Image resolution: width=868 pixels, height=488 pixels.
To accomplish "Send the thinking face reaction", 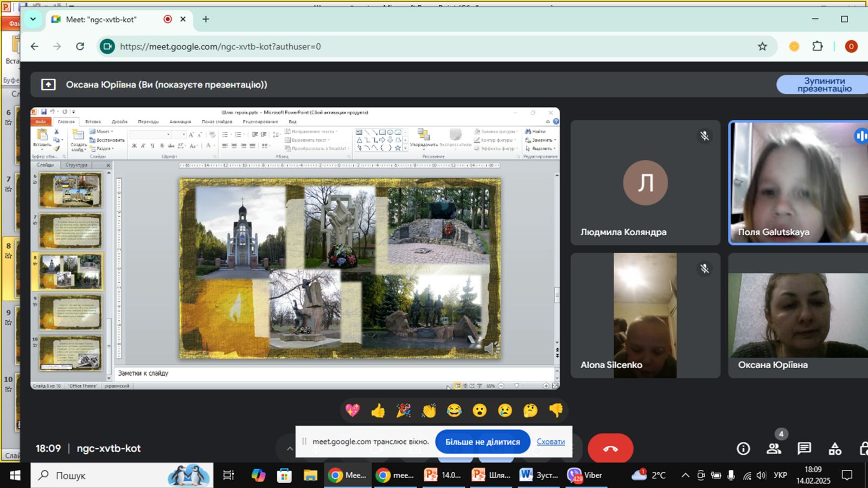I will (x=531, y=410).
